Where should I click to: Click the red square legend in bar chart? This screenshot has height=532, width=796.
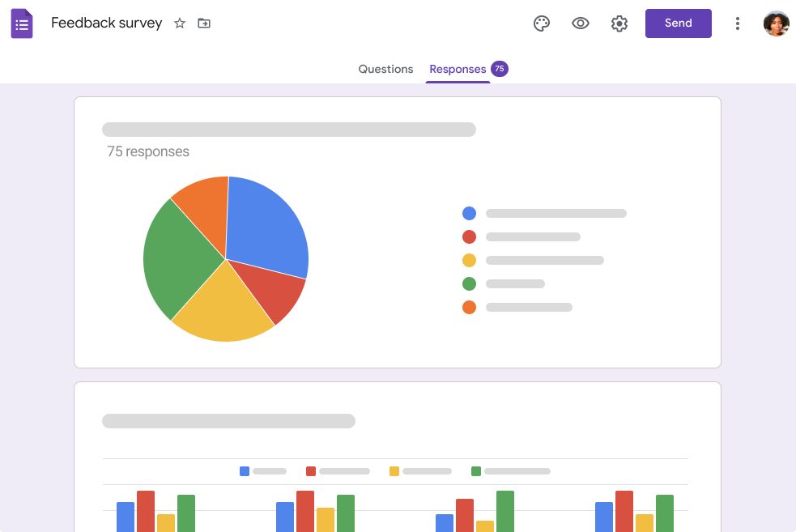pyautogui.click(x=311, y=471)
